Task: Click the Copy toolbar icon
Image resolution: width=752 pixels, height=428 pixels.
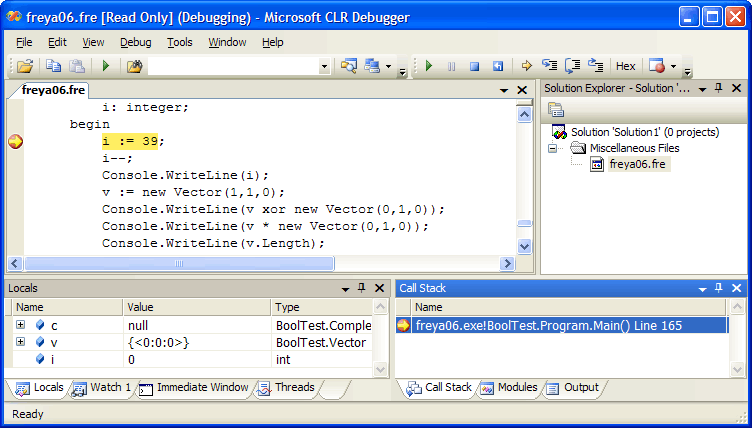Action: (x=53, y=66)
